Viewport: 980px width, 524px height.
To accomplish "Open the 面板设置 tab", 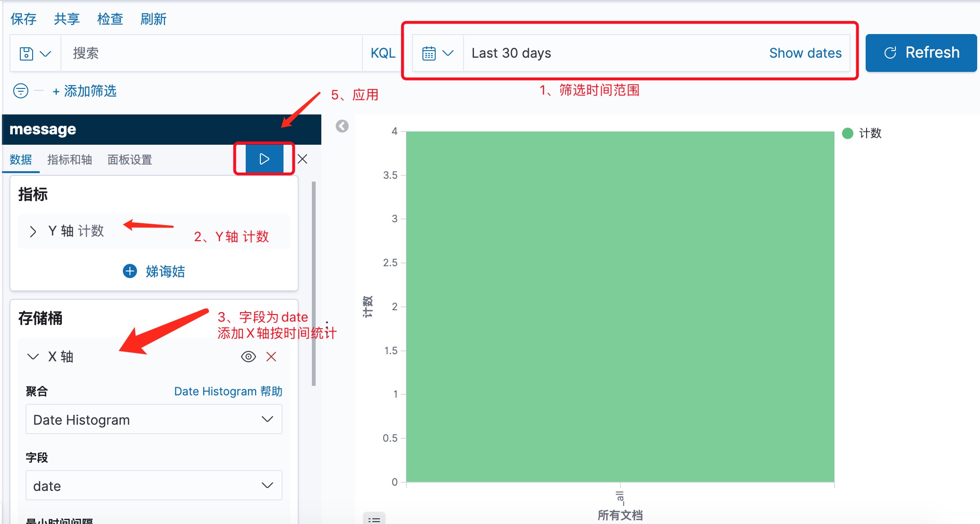I will point(129,160).
